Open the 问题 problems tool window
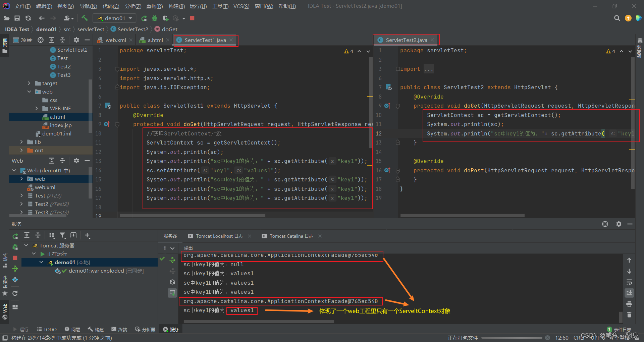This screenshot has width=644, height=342. (72, 329)
